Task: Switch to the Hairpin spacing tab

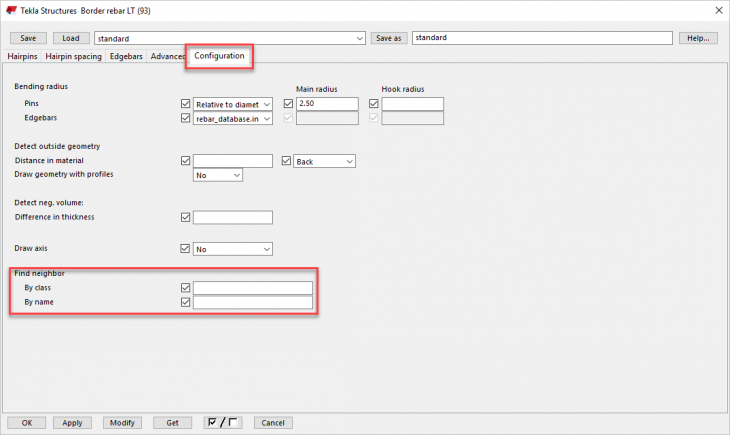Action: (74, 56)
